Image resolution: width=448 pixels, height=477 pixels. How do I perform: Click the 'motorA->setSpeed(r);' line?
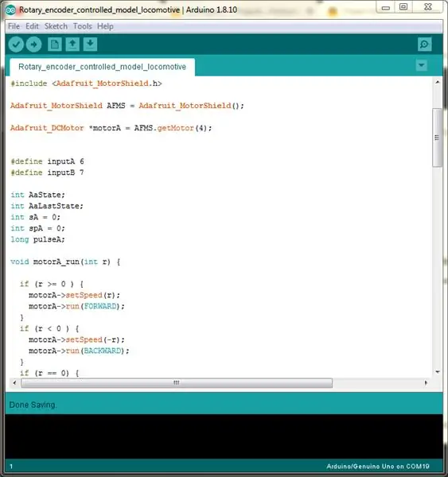[x=74, y=295]
